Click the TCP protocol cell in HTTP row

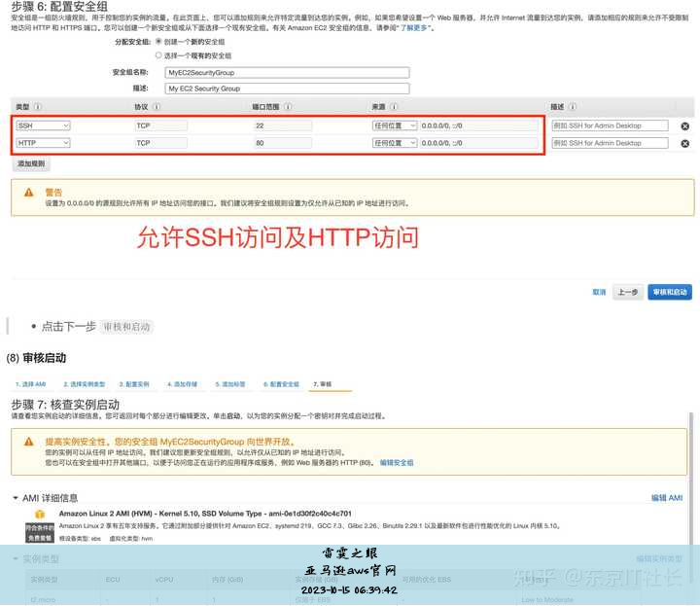click(x=161, y=143)
